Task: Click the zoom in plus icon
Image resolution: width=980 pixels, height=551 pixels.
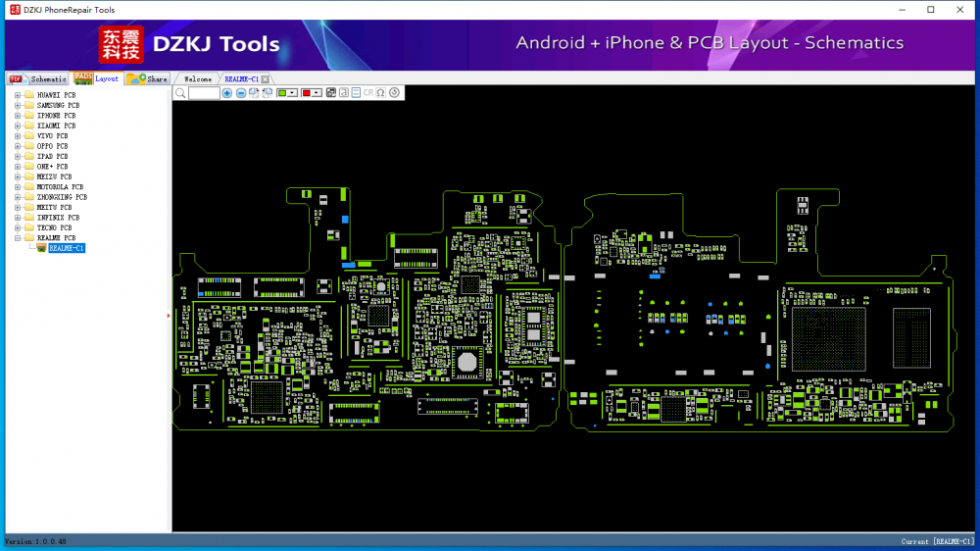Action: coord(227,93)
